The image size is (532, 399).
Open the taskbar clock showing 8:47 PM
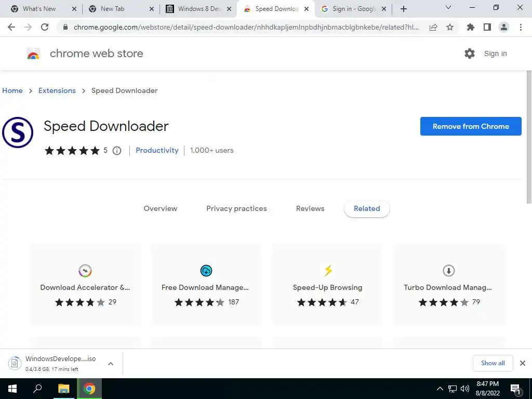(x=487, y=389)
